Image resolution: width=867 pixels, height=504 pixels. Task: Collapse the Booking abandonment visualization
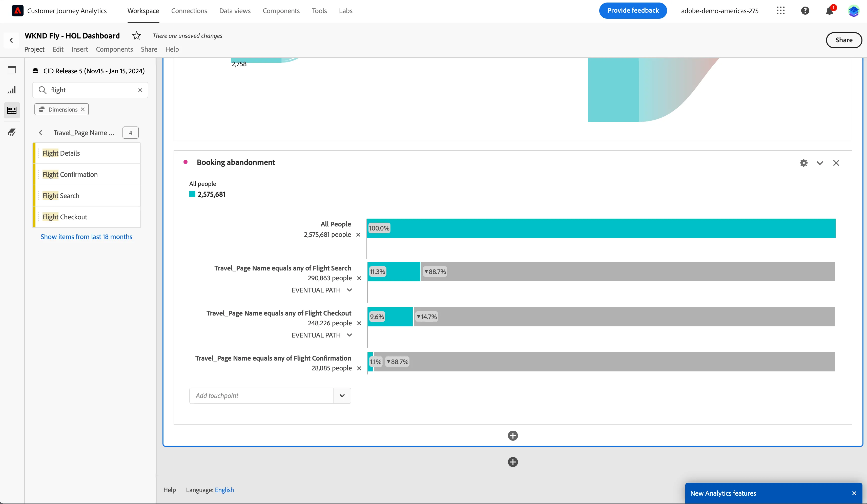[x=820, y=163]
